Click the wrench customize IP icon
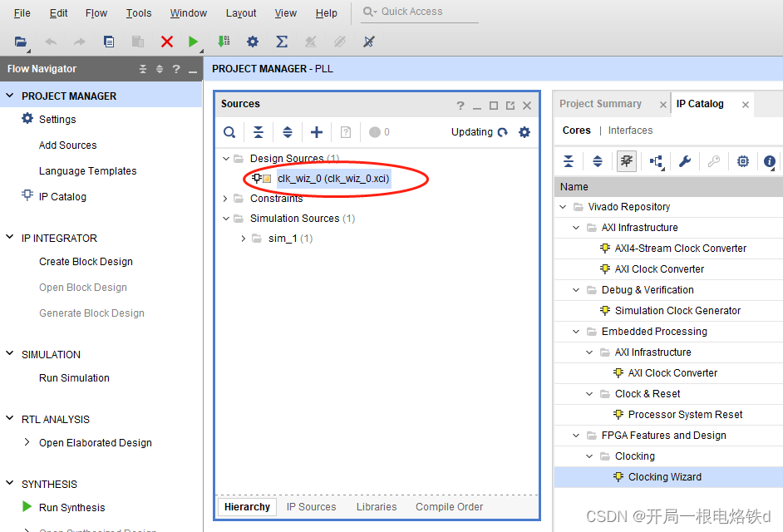The width and height of the screenshot is (783, 532). pyautogui.click(x=685, y=161)
